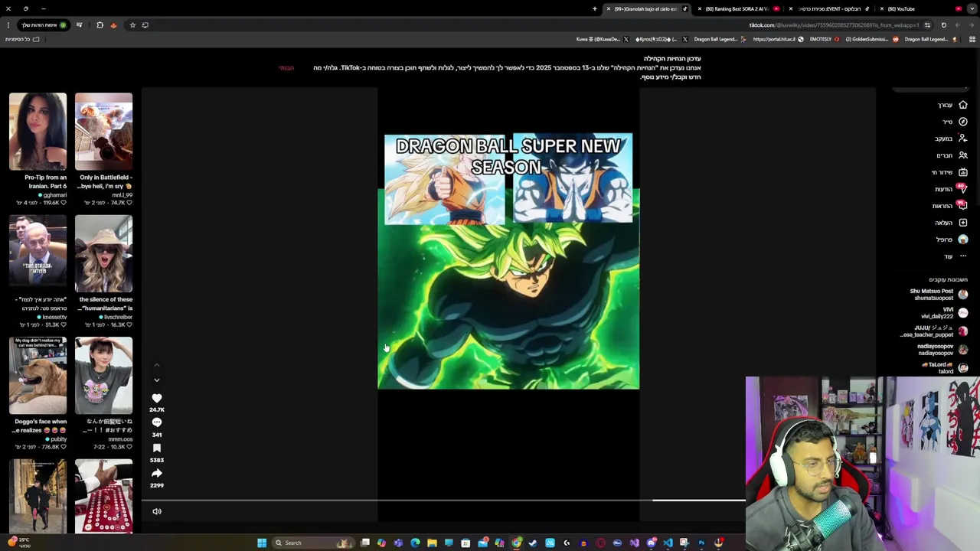Switch to the Granolah bajo el cielo tab
The width and height of the screenshot is (980, 551).
coord(647,9)
